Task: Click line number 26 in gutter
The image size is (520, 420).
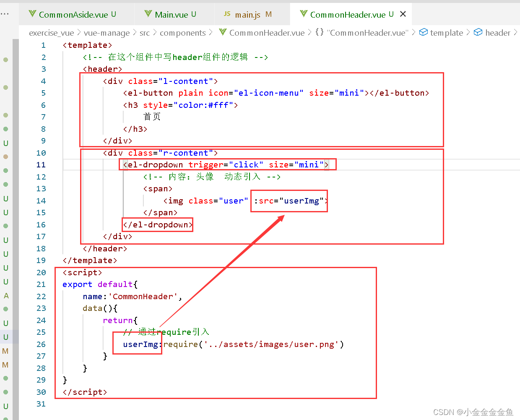Action: (41, 344)
